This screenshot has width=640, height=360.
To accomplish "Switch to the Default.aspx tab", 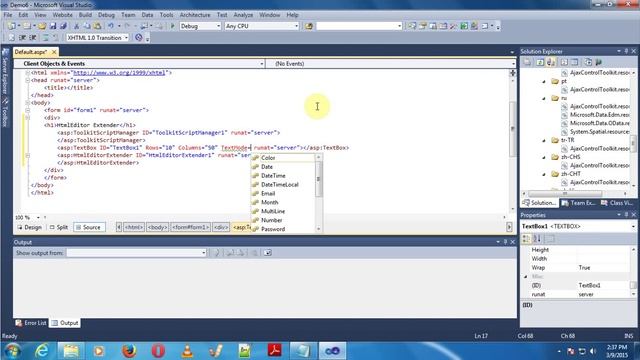I will [x=31, y=52].
